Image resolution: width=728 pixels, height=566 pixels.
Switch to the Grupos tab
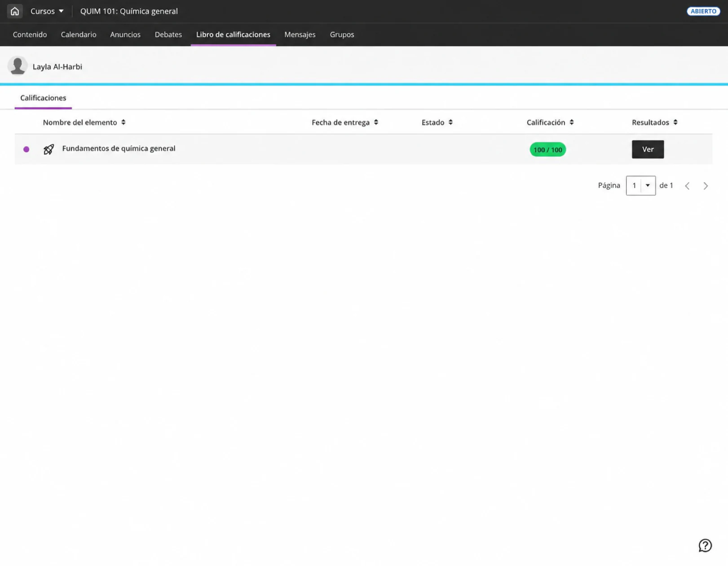point(342,35)
